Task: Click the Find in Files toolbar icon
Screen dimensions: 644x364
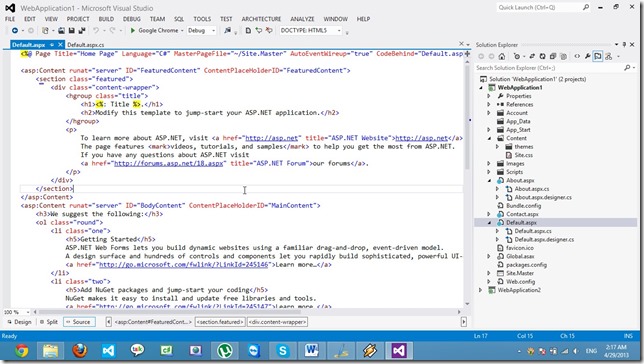Action: pyautogui.click(x=227, y=30)
